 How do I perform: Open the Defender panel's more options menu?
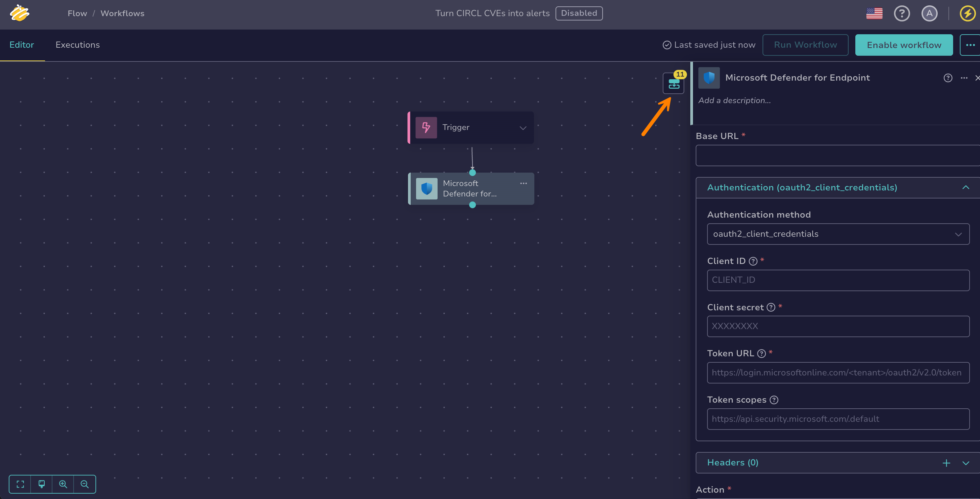964,78
